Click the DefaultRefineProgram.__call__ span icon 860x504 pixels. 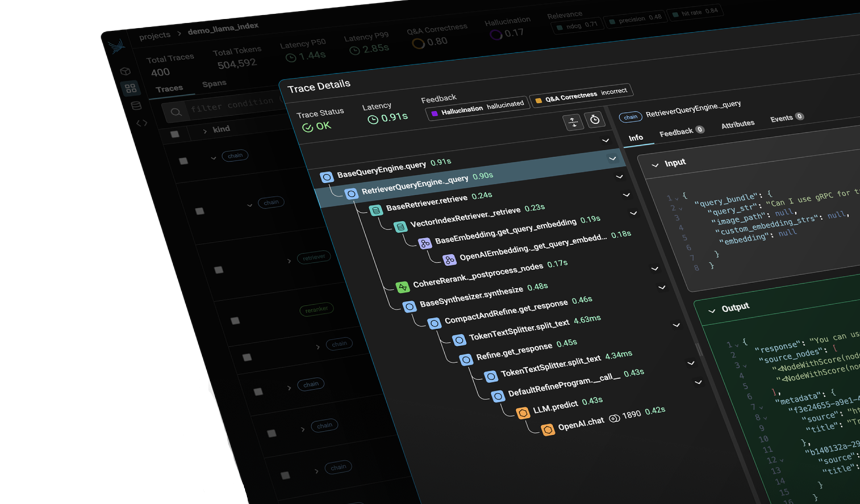[x=498, y=396]
